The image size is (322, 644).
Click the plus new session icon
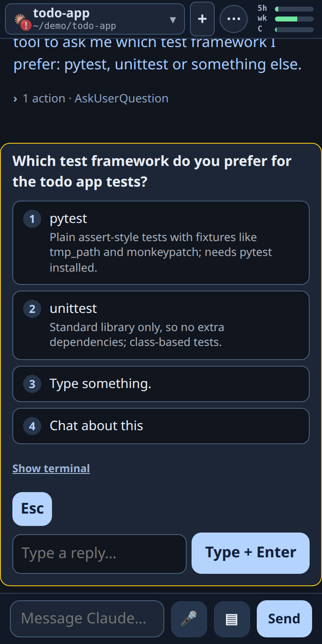pyautogui.click(x=202, y=19)
